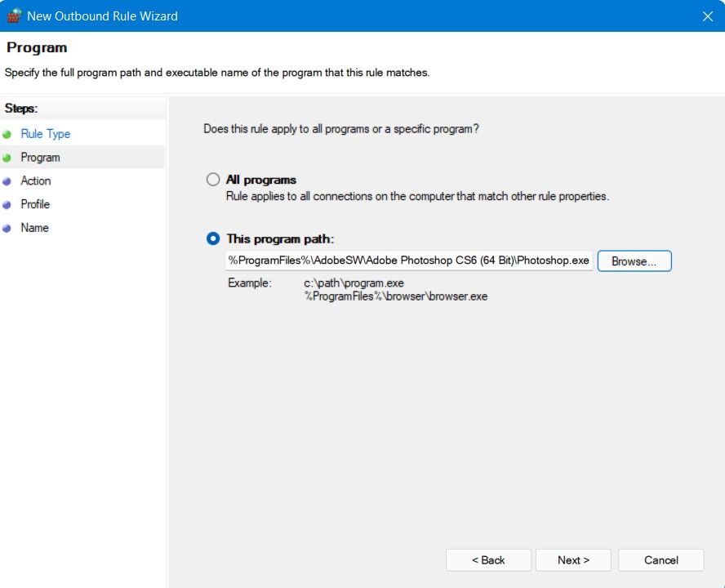Screen dimensions: 725x588
Task: Click the green bullet beside Program step
Action: click(7, 158)
